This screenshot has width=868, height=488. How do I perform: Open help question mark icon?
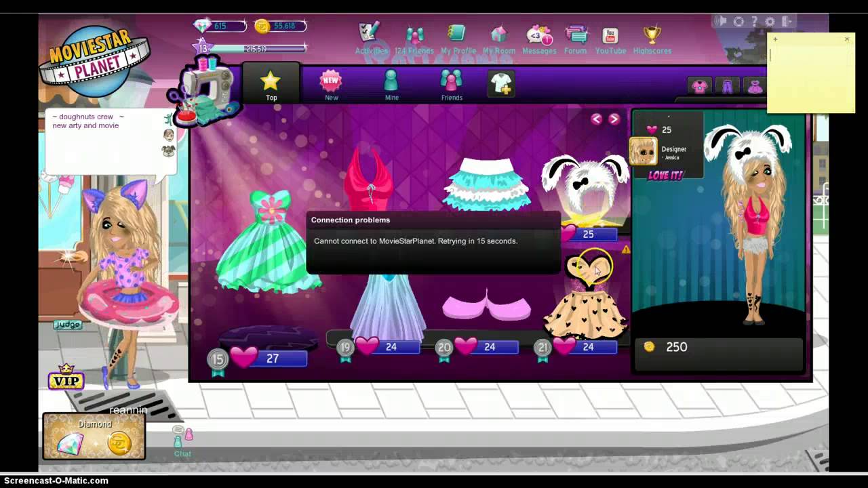point(754,22)
